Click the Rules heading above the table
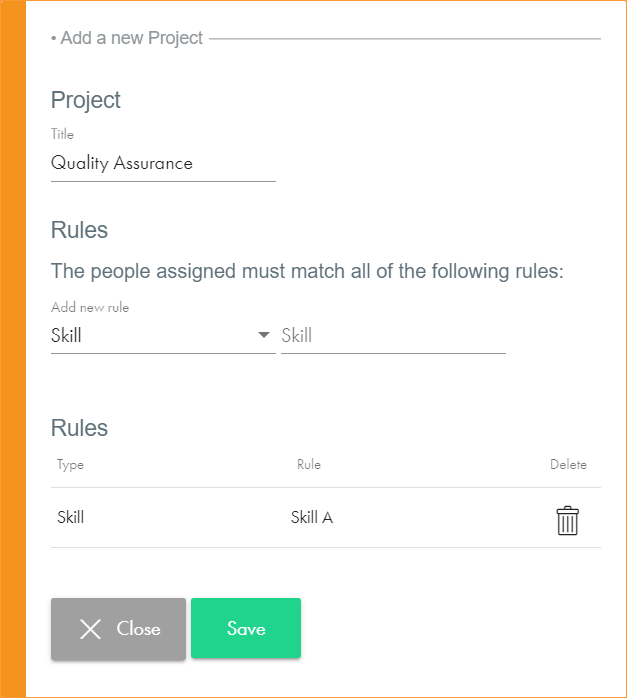 tap(80, 428)
